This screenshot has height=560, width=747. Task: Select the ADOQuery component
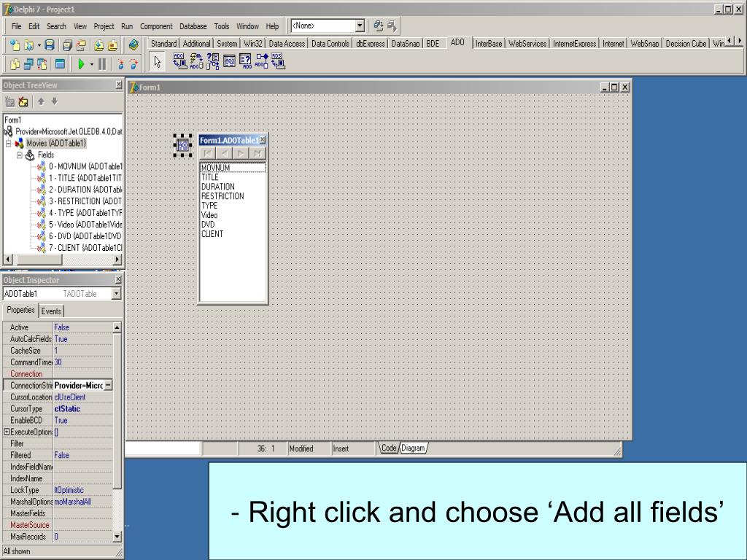(x=245, y=61)
